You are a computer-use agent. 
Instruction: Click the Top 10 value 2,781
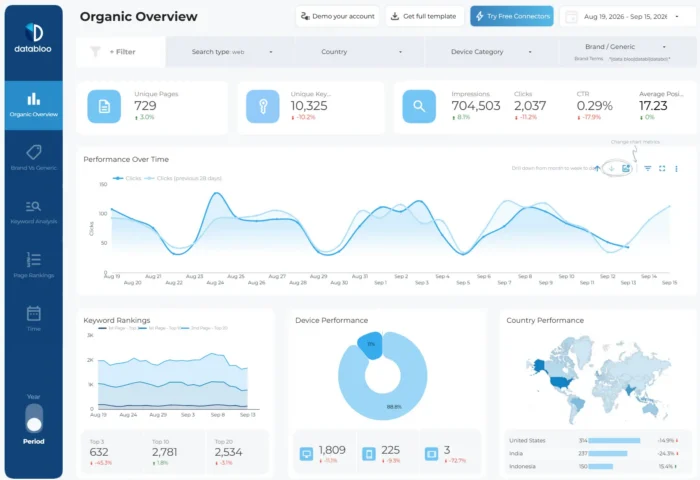(165, 452)
